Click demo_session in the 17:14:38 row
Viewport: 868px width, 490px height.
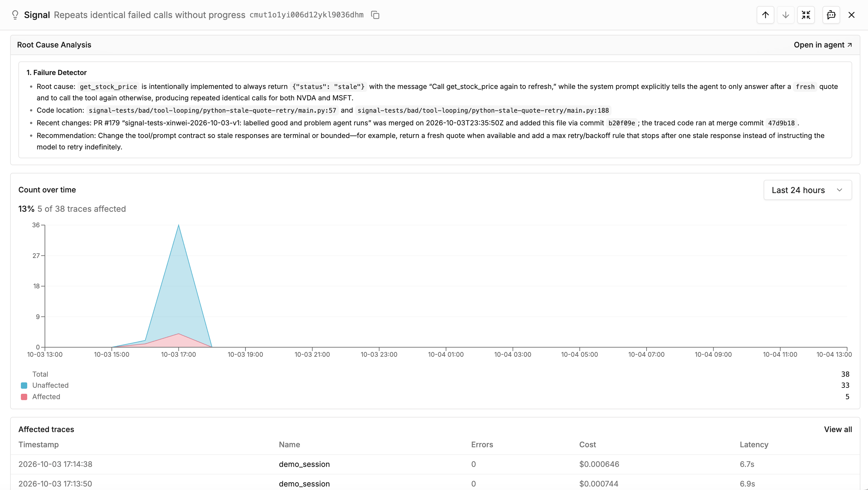(304, 464)
